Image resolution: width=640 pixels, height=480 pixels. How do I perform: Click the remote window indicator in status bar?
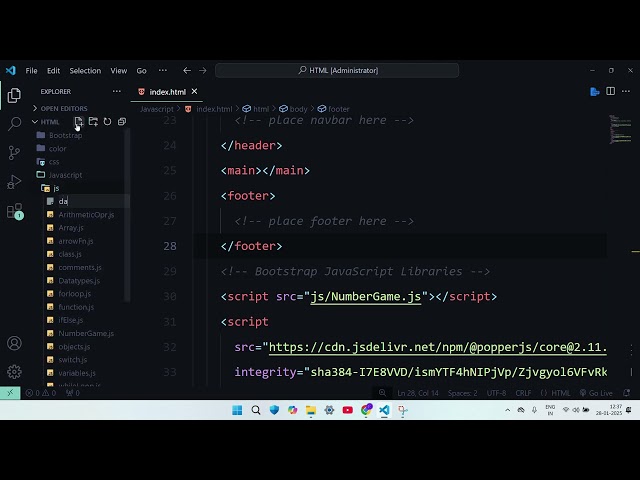[x=10, y=393]
